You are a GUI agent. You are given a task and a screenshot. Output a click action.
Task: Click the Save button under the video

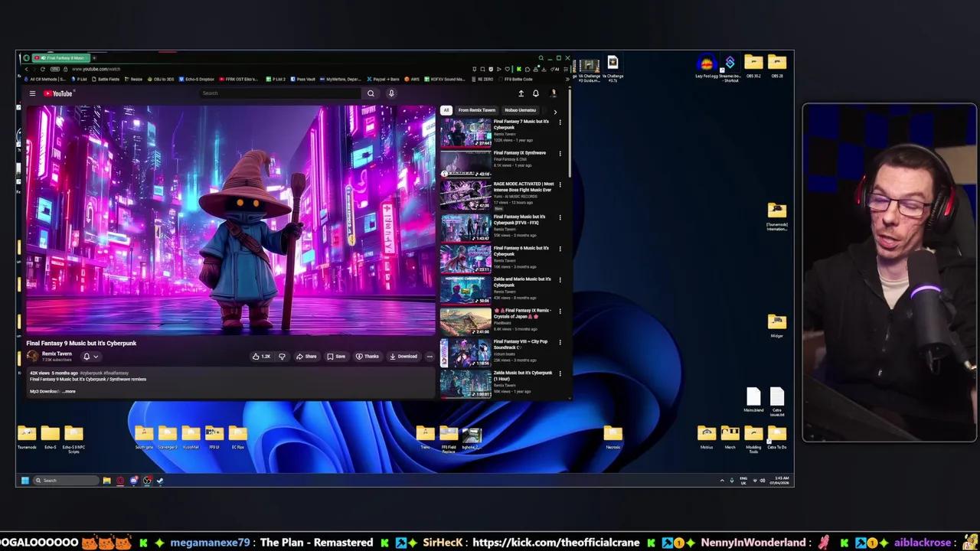pos(339,356)
